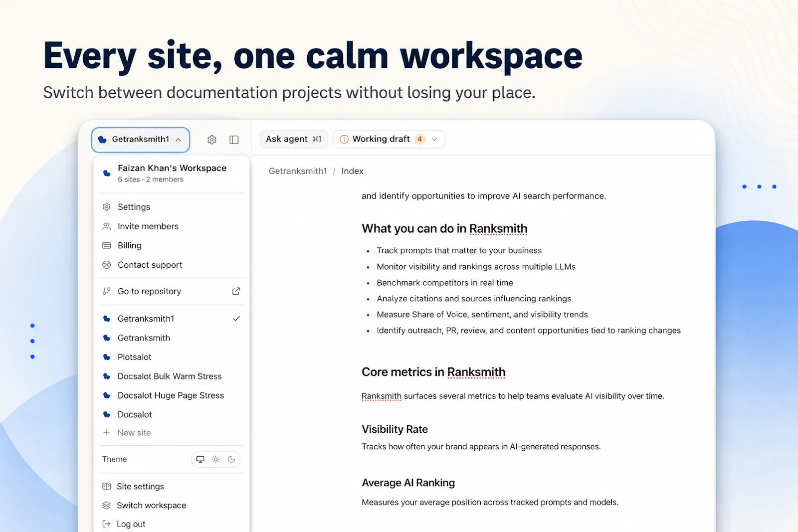Click the 'Identify outreach, PR, review' bullet
The image size is (798, 532).
point(529,331)
